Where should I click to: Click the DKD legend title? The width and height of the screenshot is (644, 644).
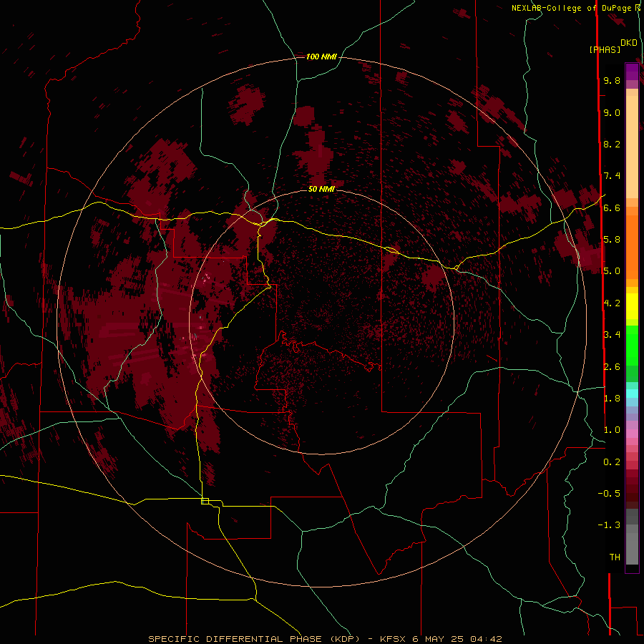(629, 43)
